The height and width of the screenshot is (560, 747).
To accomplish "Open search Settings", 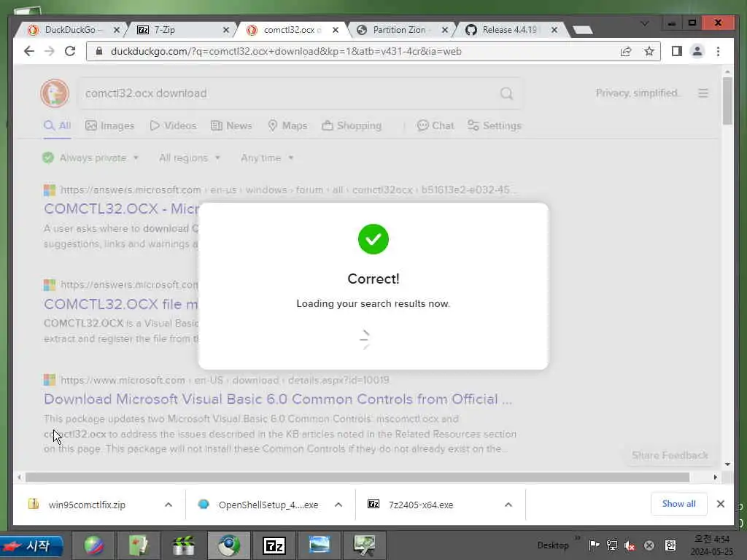I will 495,125.
